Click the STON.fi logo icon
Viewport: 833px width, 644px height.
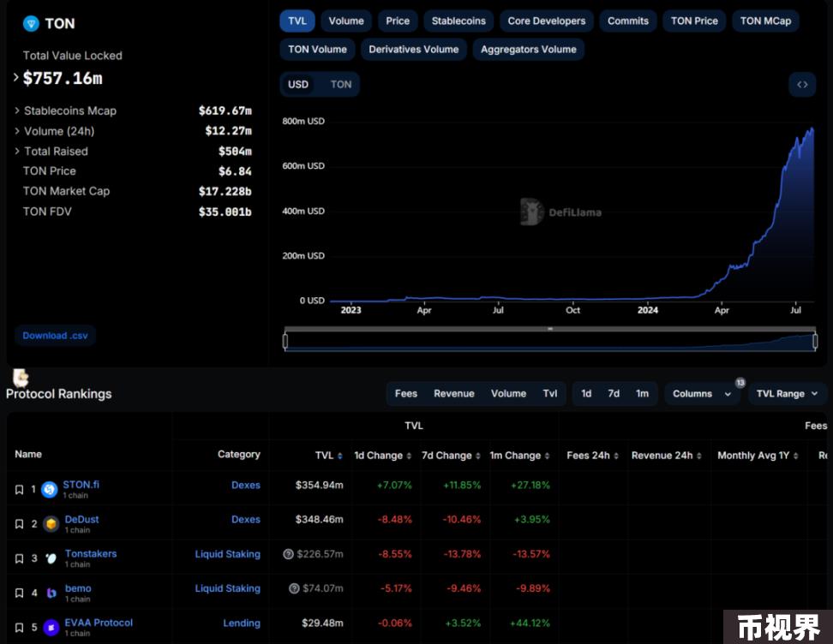50,490
